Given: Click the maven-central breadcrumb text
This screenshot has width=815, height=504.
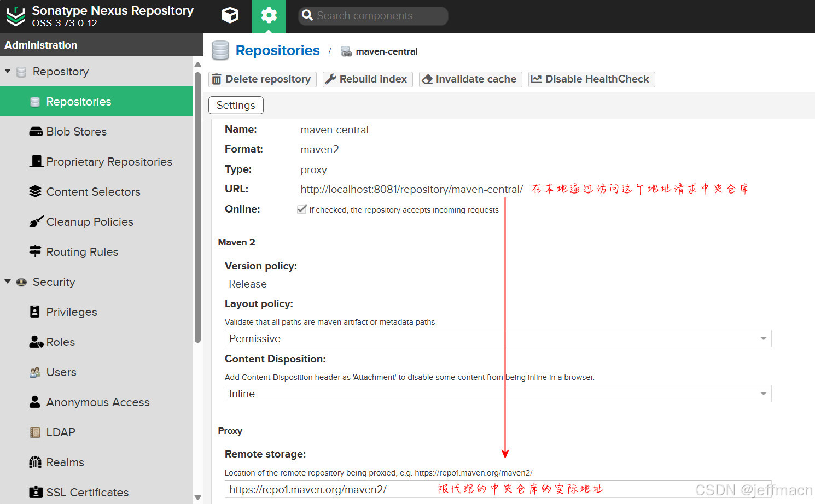Looking at the screenshot, I should 387,51.
